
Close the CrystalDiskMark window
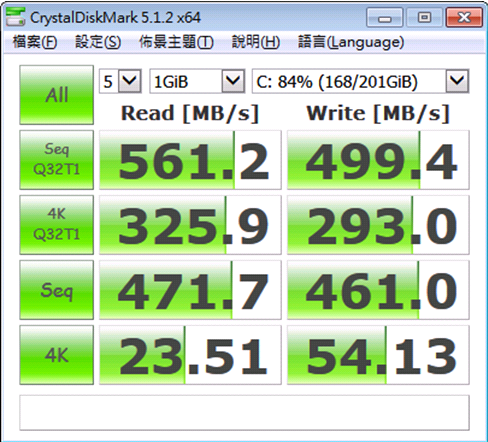pos(464,17)
